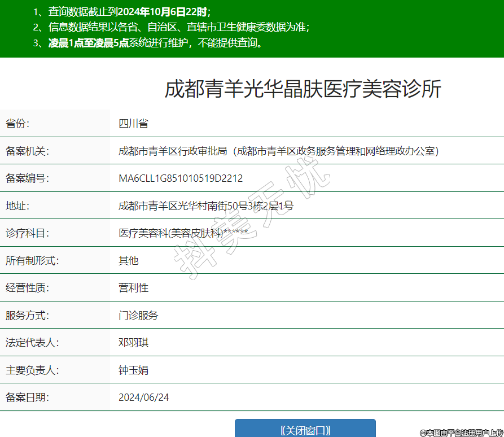Click the clinic title 成都青羊光华晶肤医疗美容诊所

(x=303, y=90)
